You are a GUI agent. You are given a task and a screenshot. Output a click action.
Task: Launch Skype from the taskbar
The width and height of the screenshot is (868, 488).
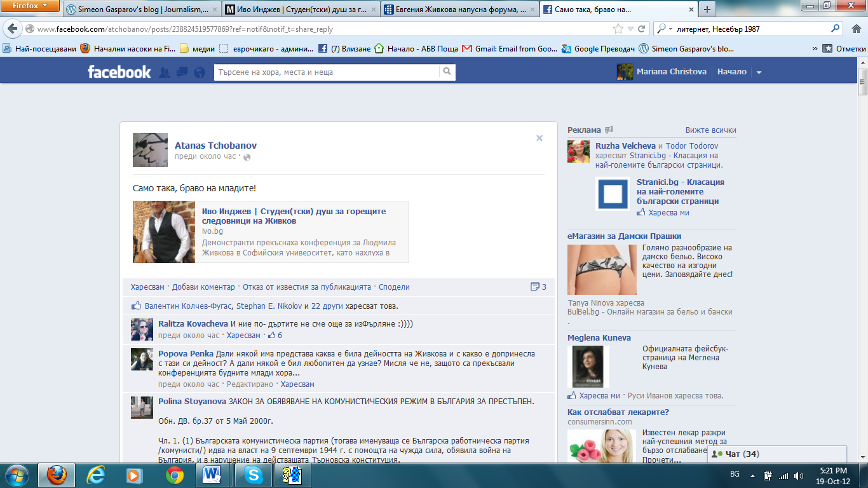pyautogui.click(x=254, y=475)
